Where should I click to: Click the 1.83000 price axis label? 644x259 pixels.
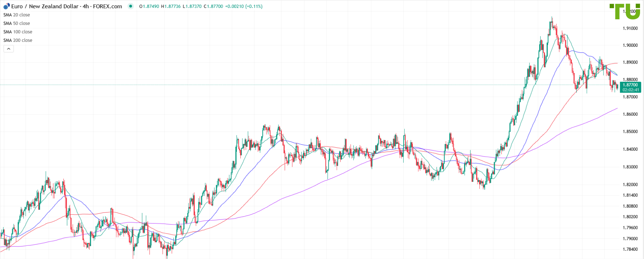click(630, 167)
